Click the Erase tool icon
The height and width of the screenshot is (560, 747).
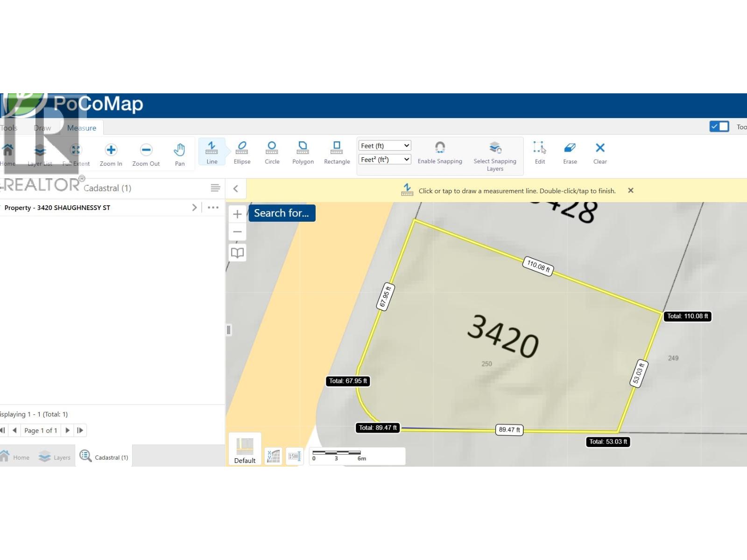[x=570, y=152]
